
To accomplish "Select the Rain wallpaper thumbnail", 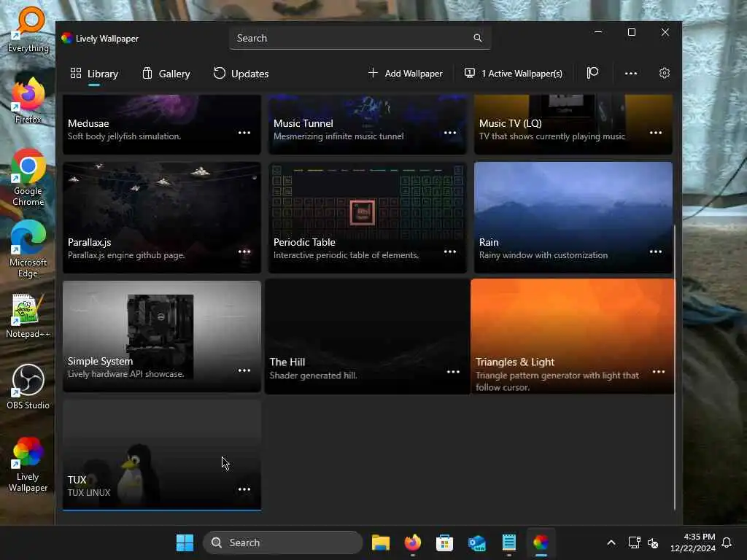I will coord(573,217).
